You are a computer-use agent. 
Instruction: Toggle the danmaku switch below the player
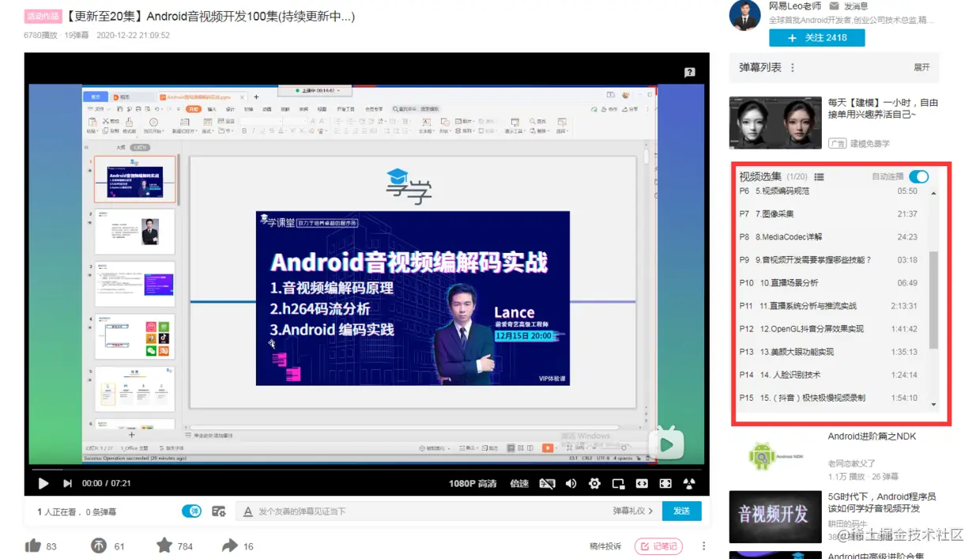click(191, 512)
